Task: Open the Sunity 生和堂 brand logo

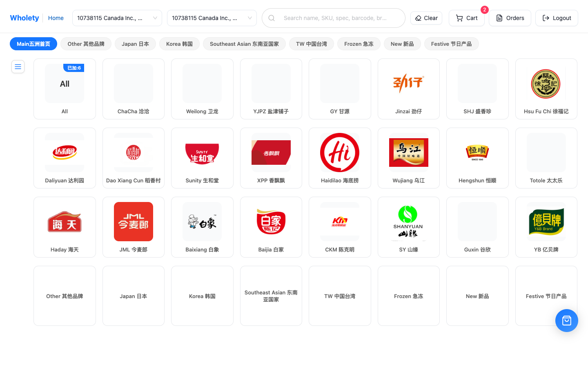Action: pyautogui.click(x=202, y=153)
